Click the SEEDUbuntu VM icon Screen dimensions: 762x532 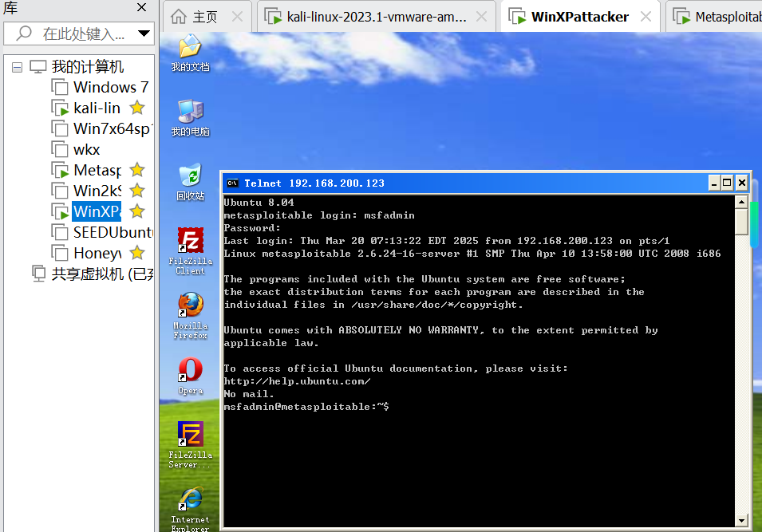tap(60, 232)
